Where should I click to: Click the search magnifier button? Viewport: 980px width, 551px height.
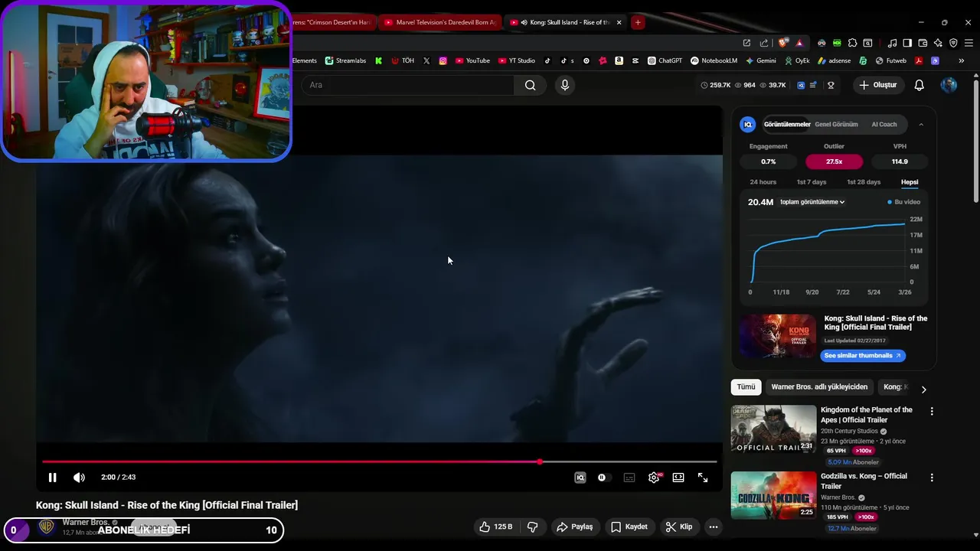(530, 85)
